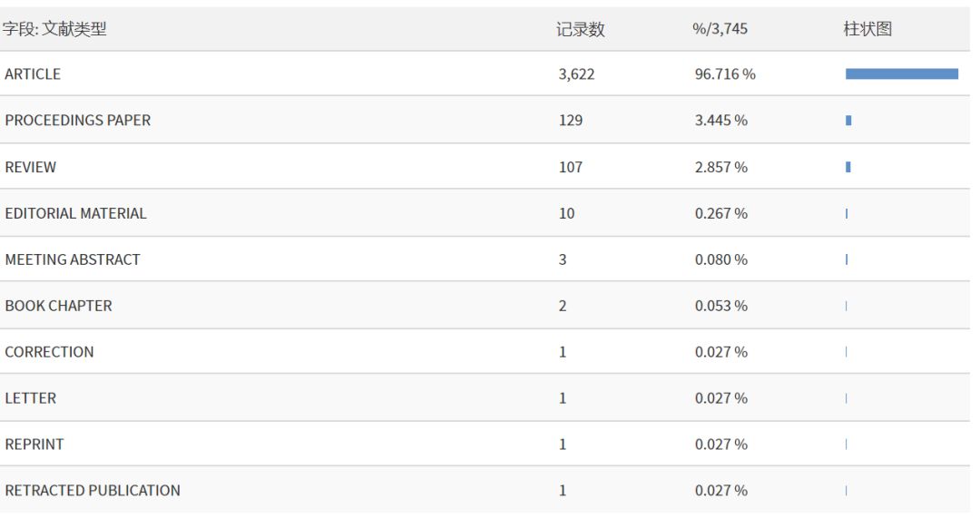Click the record count 129
Screen dimensions: 980x518
(571, 121)
